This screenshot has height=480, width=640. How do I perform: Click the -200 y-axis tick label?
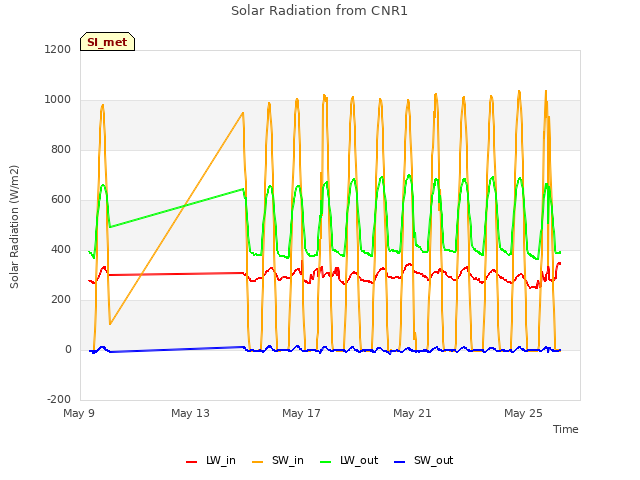click(59, 399)
